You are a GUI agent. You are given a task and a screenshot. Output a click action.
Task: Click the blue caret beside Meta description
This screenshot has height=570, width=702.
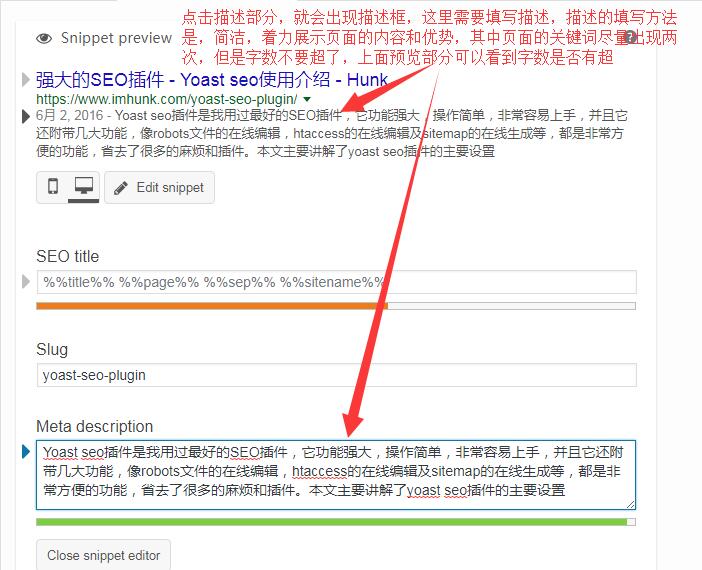point(26,451)
